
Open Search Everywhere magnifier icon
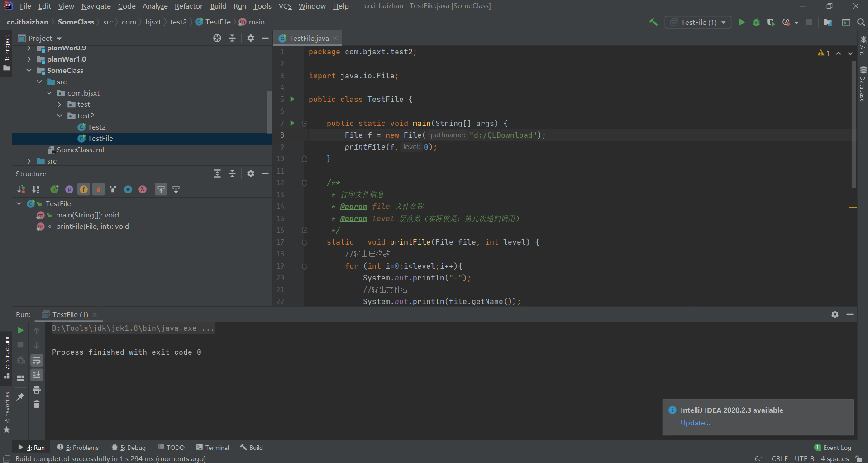click(861, 22)
